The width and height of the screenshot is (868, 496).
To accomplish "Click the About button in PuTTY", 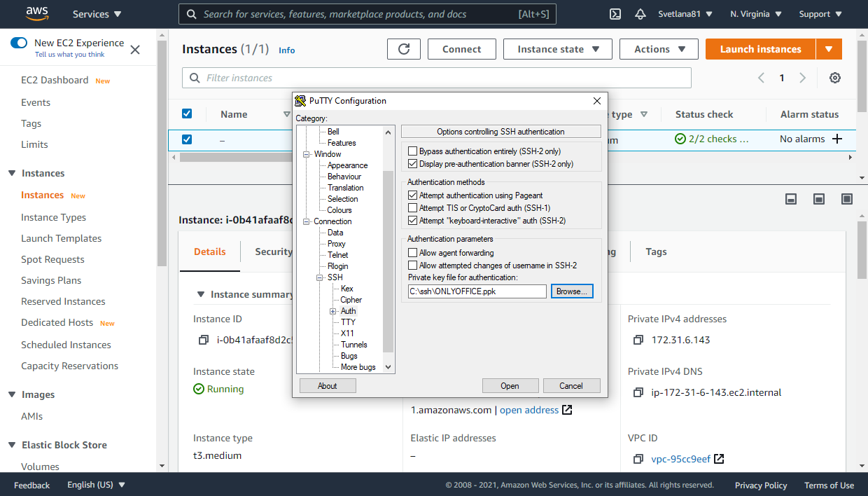I will point(327,385).
